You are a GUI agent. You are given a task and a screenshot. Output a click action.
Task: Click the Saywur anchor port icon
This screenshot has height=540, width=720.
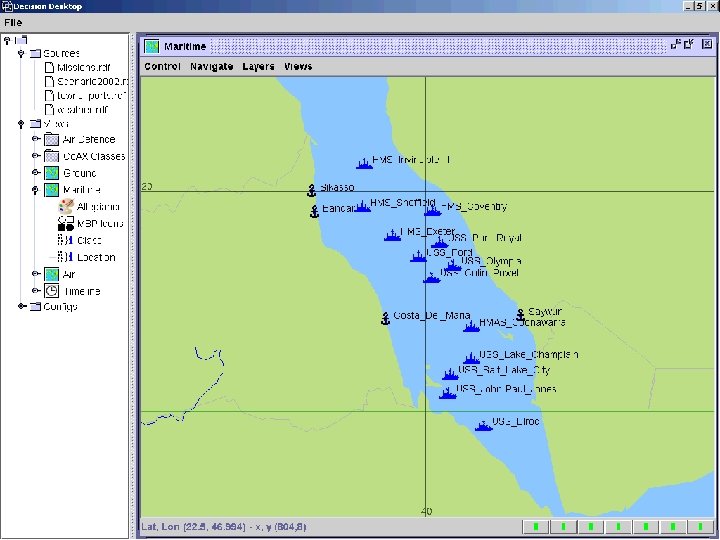520,315
